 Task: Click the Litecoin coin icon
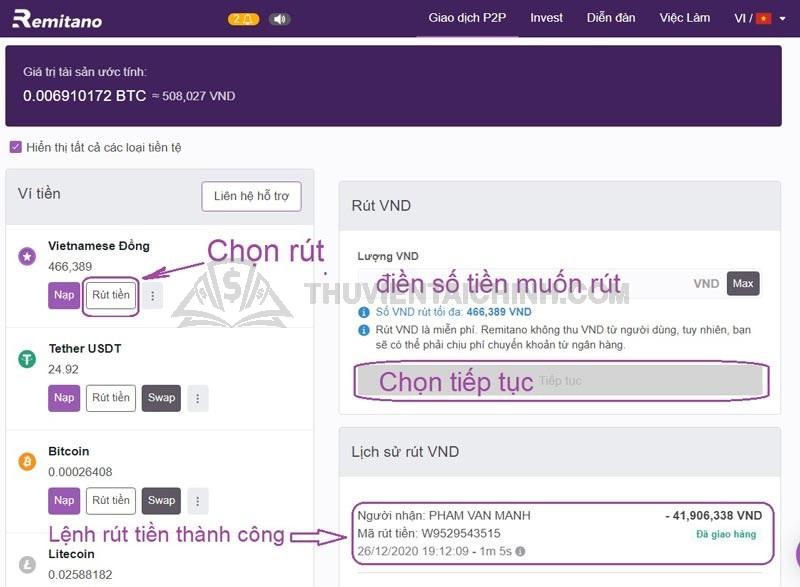(x=27, y=565)
